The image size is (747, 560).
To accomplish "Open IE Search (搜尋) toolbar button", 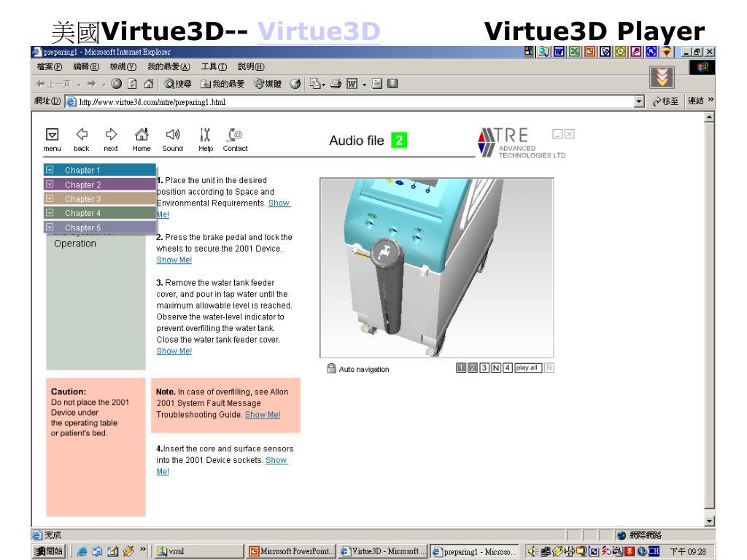I will coord(178,84).
